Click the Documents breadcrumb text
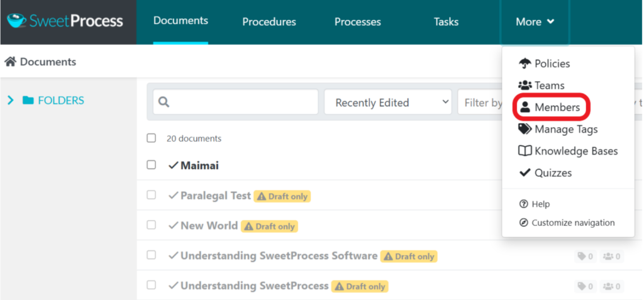 click(x=48, y=62)
